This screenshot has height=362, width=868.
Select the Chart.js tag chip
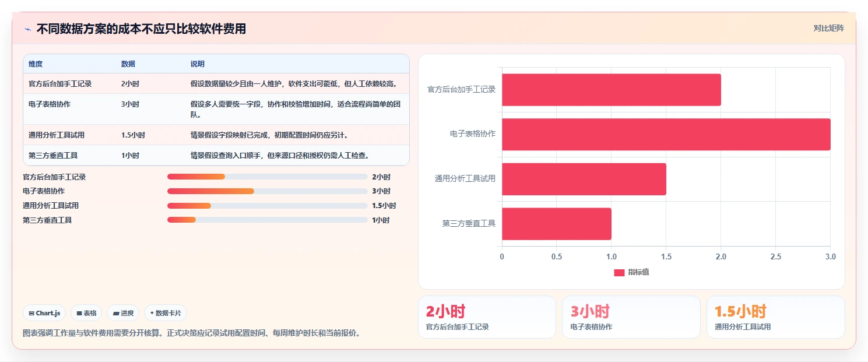45,313
